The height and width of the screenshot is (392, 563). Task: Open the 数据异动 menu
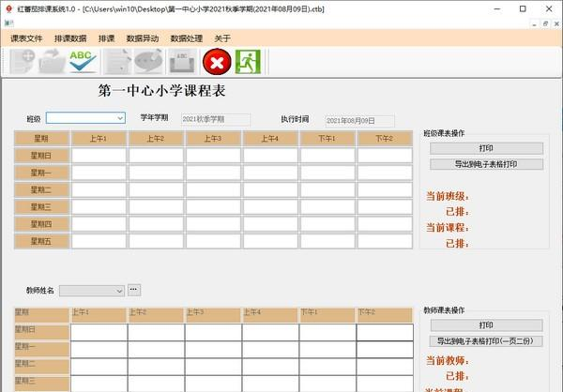143,38
